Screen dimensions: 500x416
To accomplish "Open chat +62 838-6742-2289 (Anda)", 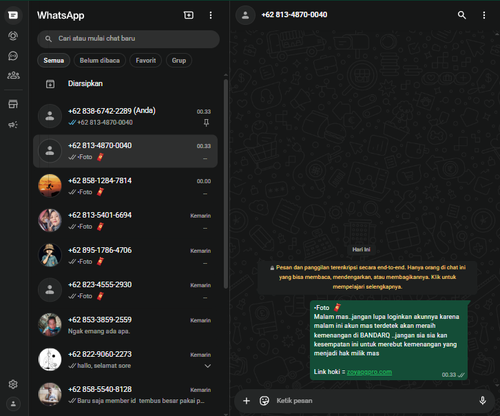I will (125, 116).
